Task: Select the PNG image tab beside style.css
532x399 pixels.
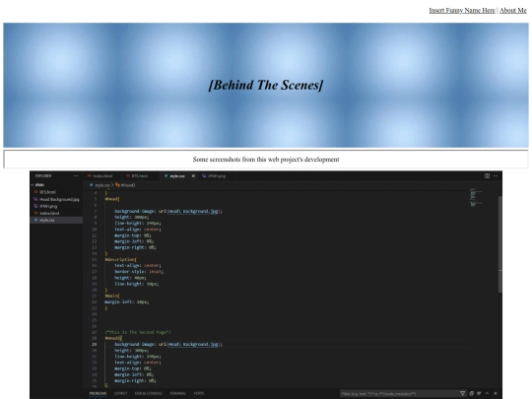Action: tap(216, 176)
